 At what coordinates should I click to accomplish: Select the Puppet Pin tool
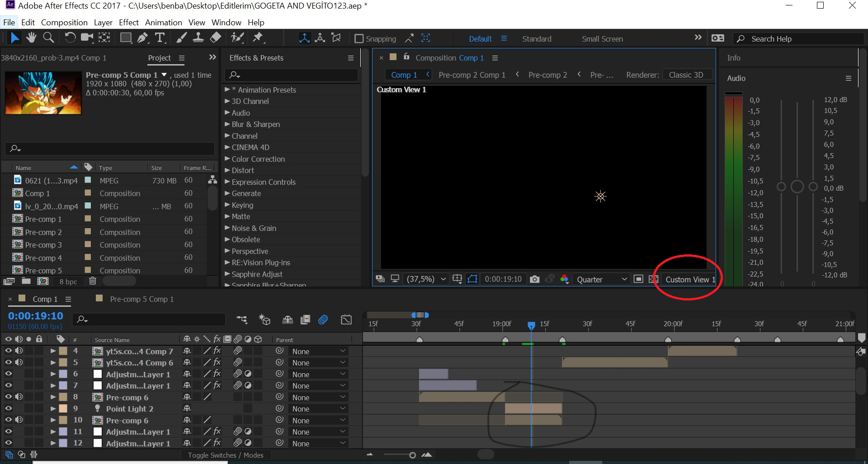point(258,38)
